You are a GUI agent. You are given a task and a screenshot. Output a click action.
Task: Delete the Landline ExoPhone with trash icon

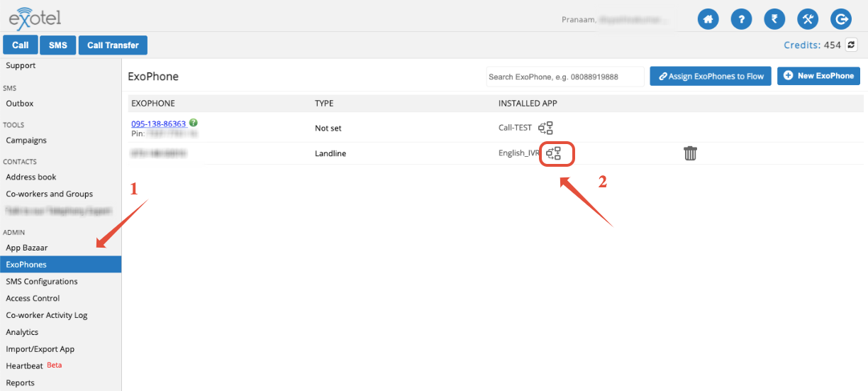[690, 153]
